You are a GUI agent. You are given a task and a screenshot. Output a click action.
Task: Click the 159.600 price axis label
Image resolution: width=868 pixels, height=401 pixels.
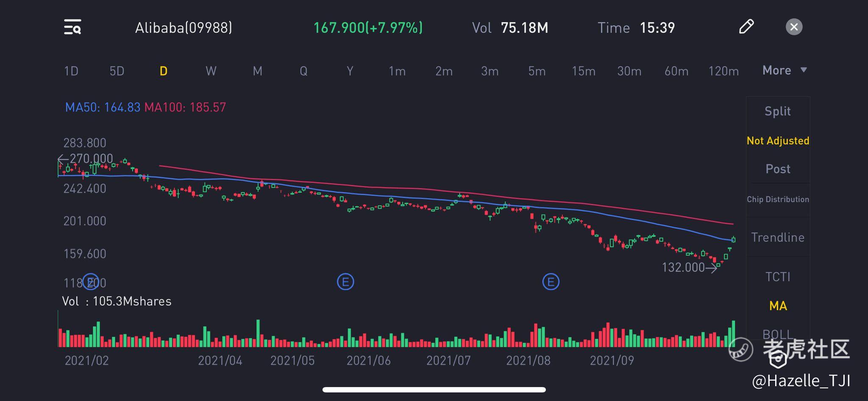85,253
